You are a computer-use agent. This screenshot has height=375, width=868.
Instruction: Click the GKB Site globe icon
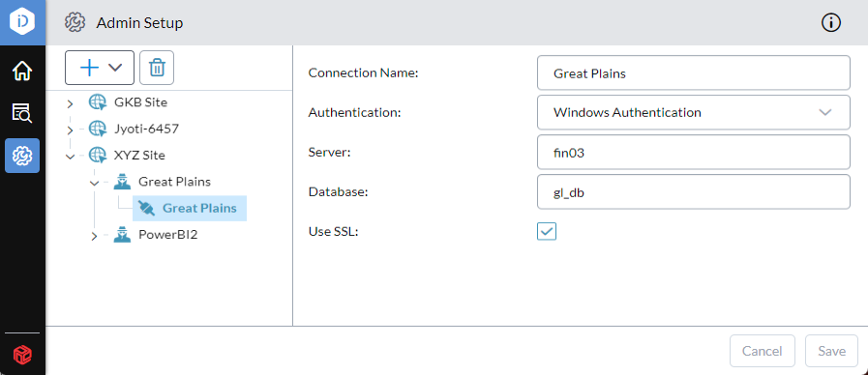click(97, 102)
